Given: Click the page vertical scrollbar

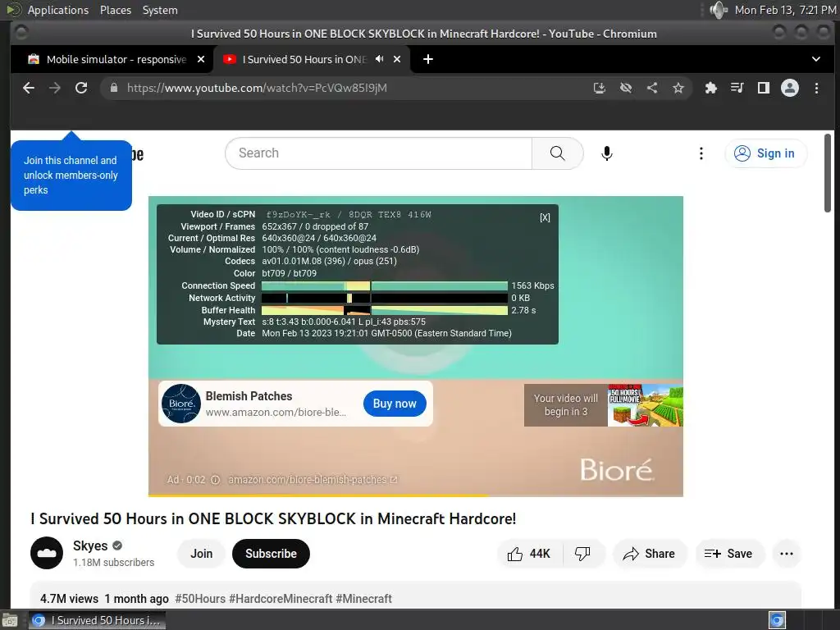Looking at the screenshot, I should pyautogui.click(x=827, y=173).
